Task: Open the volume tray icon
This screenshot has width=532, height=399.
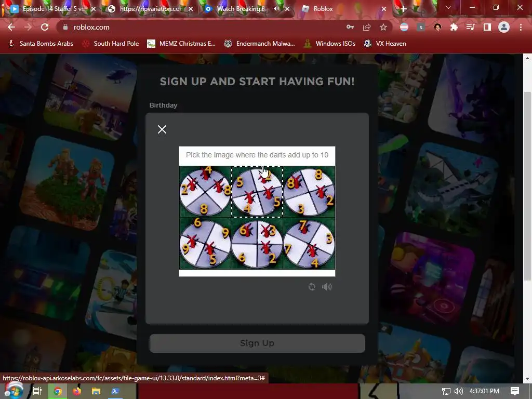Action: tap(458, 391)
